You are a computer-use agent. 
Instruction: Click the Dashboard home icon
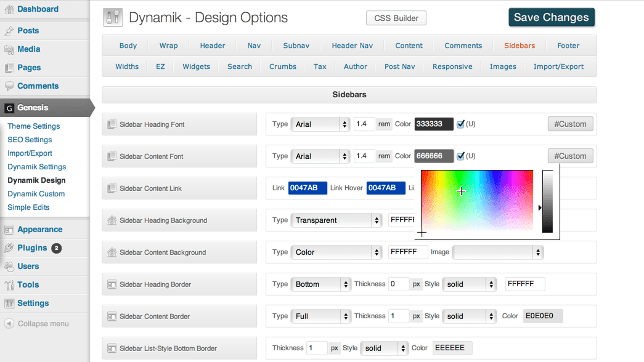9,9
